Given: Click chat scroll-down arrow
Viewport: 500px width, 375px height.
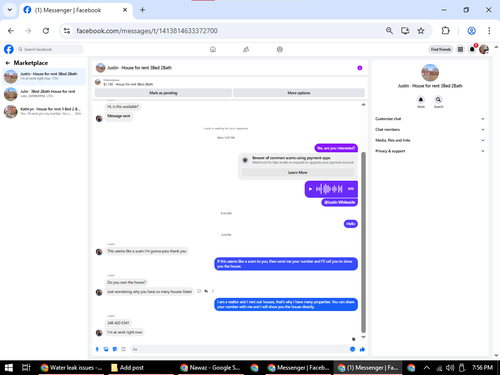Looking at the screenshot, I should tap(363, 337).
